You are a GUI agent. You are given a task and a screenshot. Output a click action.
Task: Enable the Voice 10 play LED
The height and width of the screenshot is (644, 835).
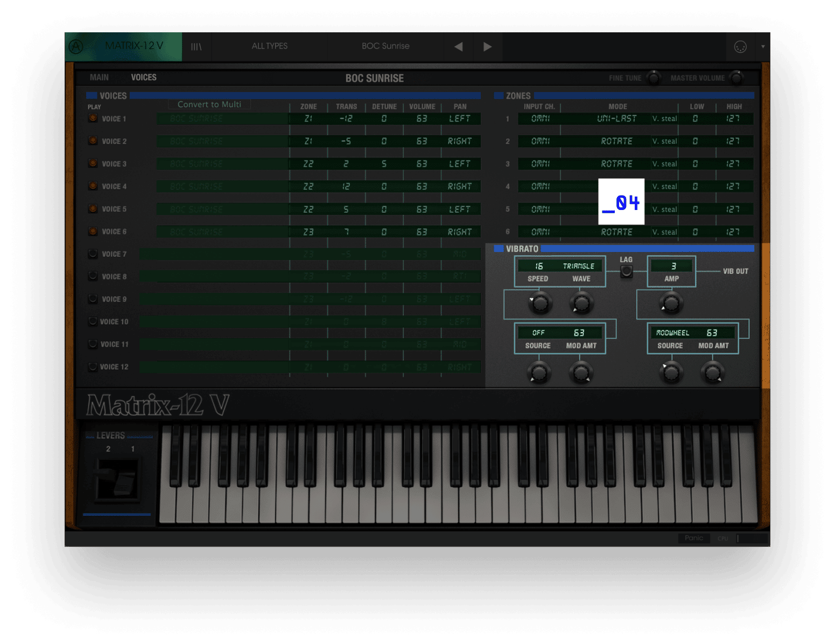click(92, 321)
